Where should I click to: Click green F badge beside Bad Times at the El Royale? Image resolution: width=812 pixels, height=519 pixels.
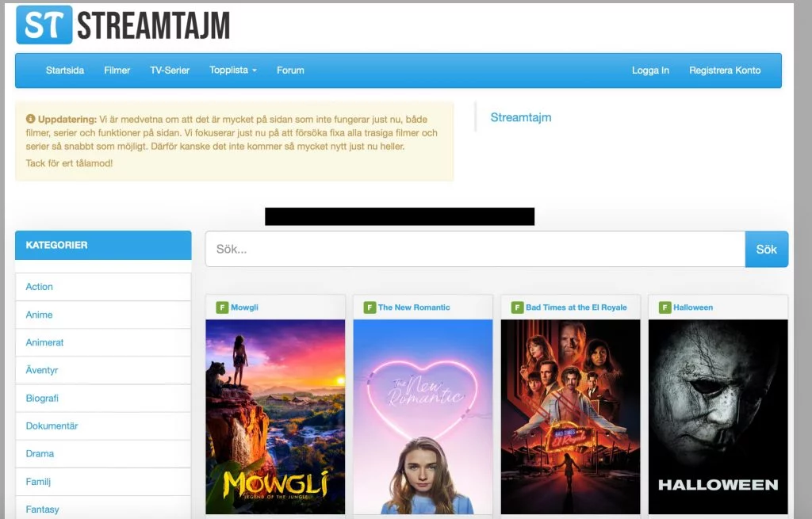[517, 307]
